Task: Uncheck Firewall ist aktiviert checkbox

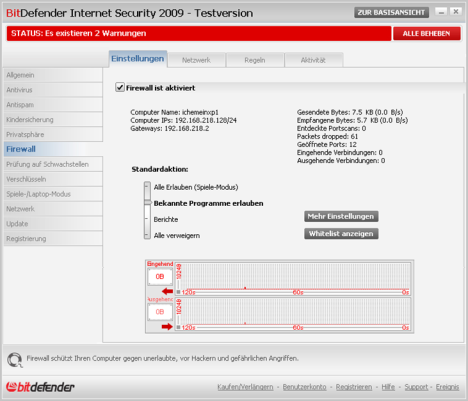Action: [120, 87]
